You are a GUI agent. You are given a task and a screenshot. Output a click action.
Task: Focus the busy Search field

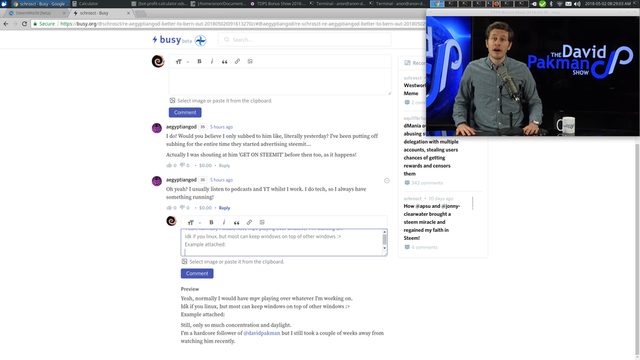[x=305, y=40]
